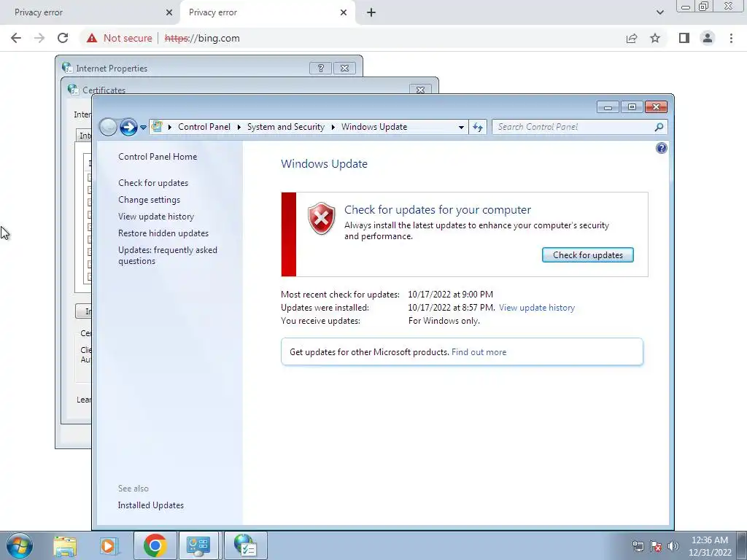Select Check for updates in sidebar
Screen dimensions: 747x560
click(x=153, y=183)
